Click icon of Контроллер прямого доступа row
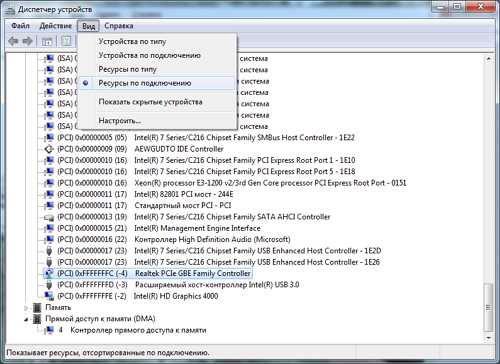Image resolution: width=500 pixels, height=364 pixels. tap(49, 330)
